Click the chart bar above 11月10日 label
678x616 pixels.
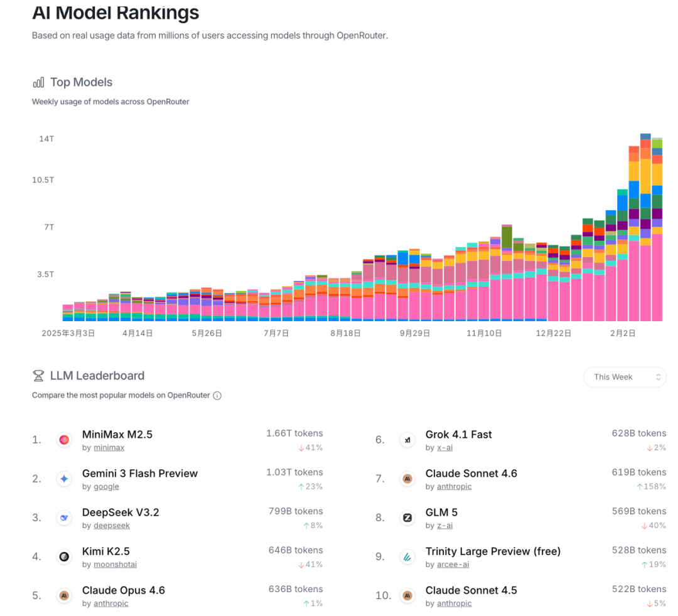[484, 282]
